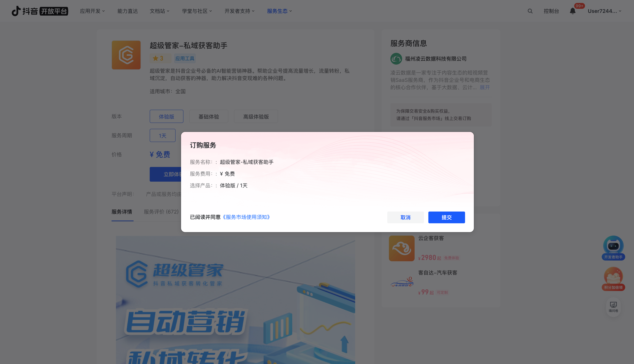Click the 适用城市：全国 text
The height and width of the screenshot is (364, 634).
[168, 91]
